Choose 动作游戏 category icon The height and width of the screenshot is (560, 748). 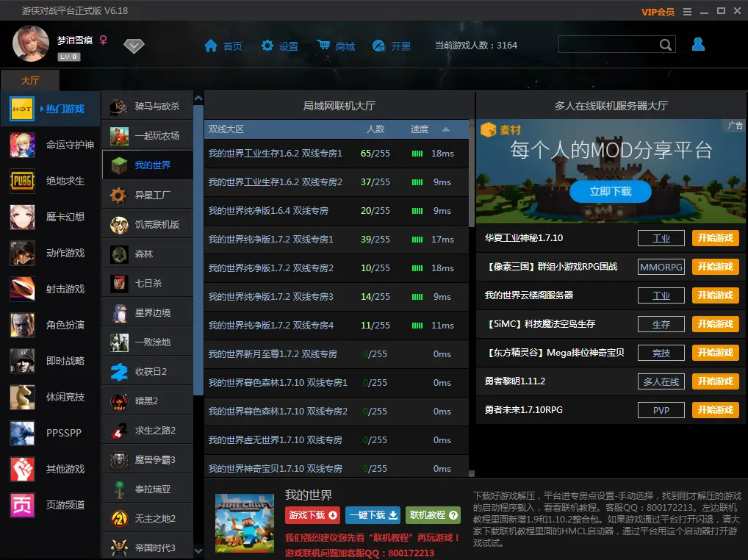pos(23,253)
